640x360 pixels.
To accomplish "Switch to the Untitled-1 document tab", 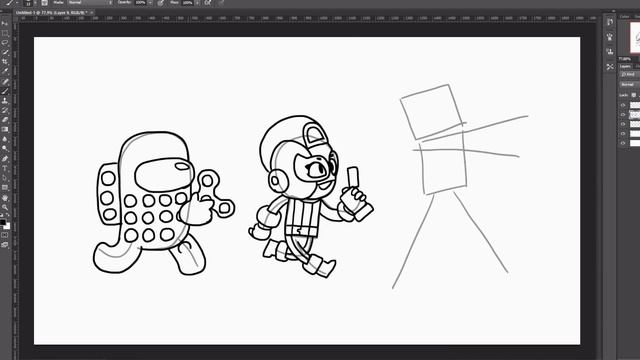I will pos(51,13).
